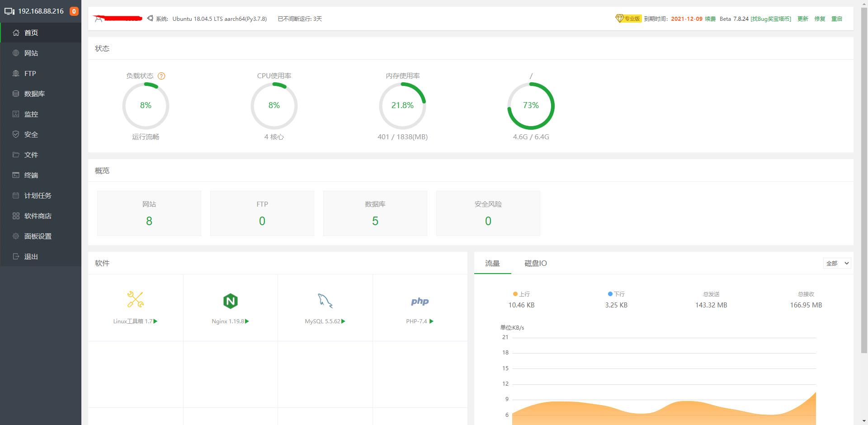Click the 上行 legend entry
Image resolution: width=868 pixels, height=425 pixels.
(521, 294)
